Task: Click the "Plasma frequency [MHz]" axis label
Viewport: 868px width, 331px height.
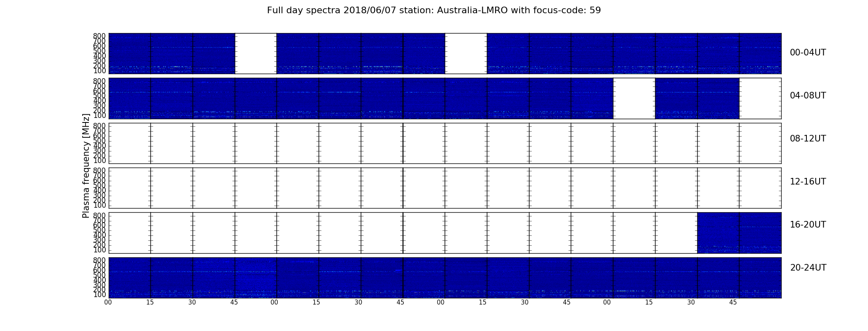Action: click(x=86, y=165)
